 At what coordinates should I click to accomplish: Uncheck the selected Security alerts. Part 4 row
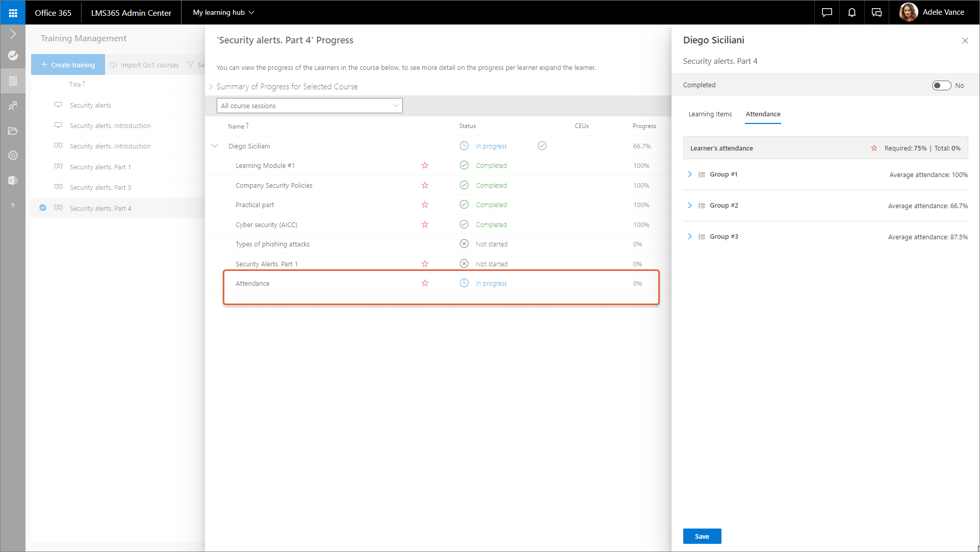(43, 208)
